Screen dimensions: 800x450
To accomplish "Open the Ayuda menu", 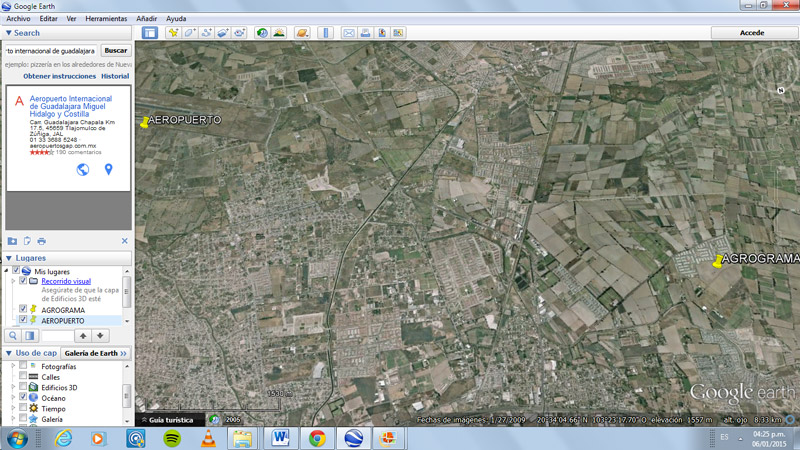I will point(176,18).
